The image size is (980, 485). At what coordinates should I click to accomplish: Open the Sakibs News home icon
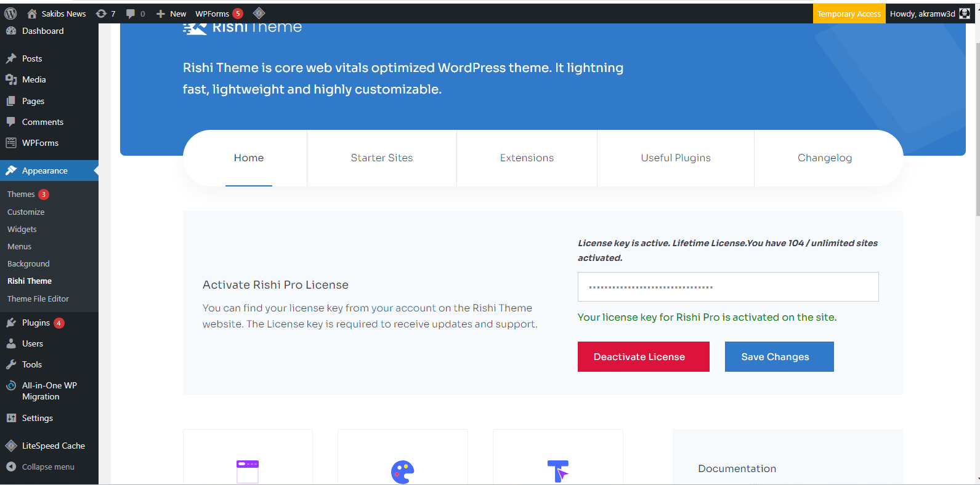point(32,14)
